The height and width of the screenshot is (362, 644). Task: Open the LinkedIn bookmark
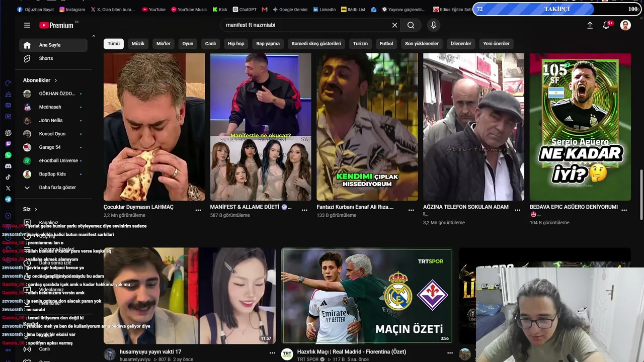pyautogui.click(x=324, y=10)
